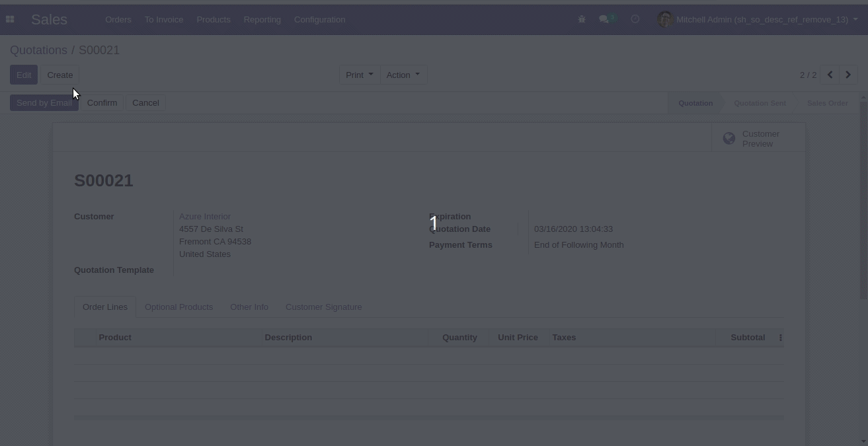Open the apps grid menu icon
The image size is (868, 446).
[x=10, y=19]
